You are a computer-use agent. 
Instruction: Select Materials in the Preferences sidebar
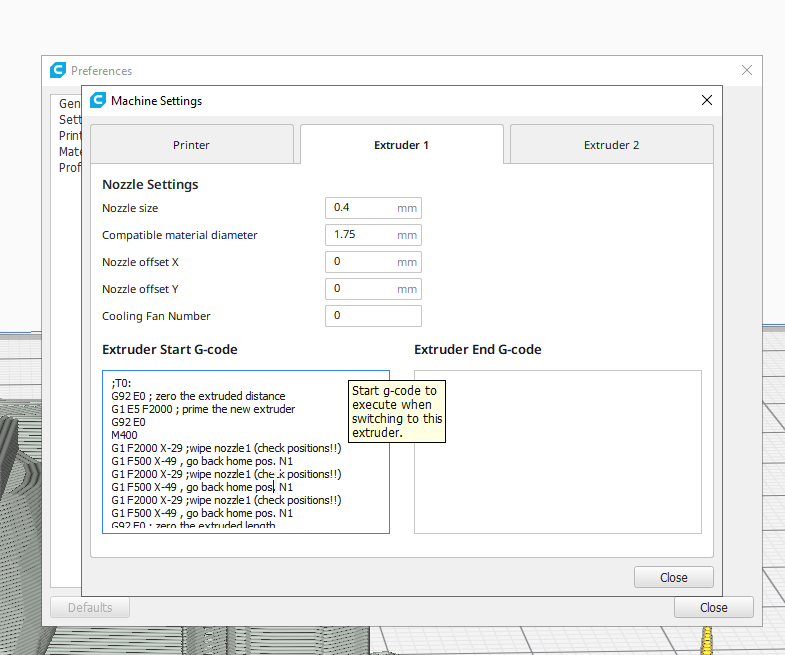pyautogui.click(x=70, y=152)
